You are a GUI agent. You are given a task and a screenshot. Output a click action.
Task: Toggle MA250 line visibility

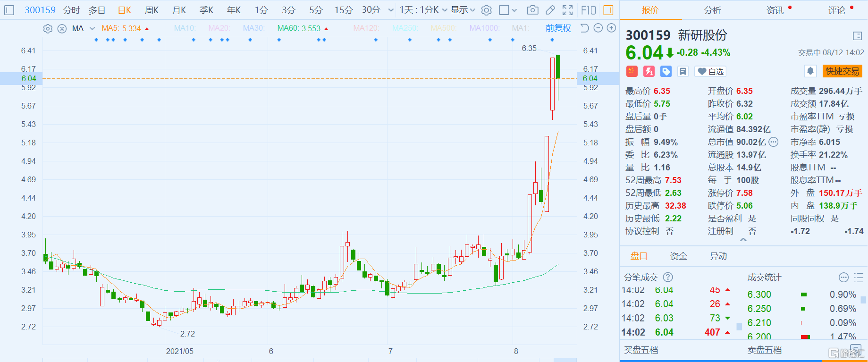point(405,28)
